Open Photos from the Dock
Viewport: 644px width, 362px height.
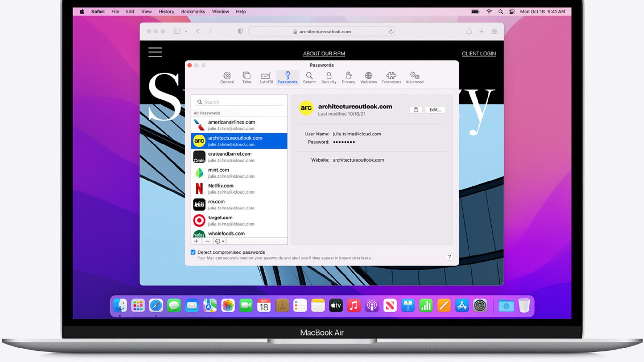coord(228,305)
